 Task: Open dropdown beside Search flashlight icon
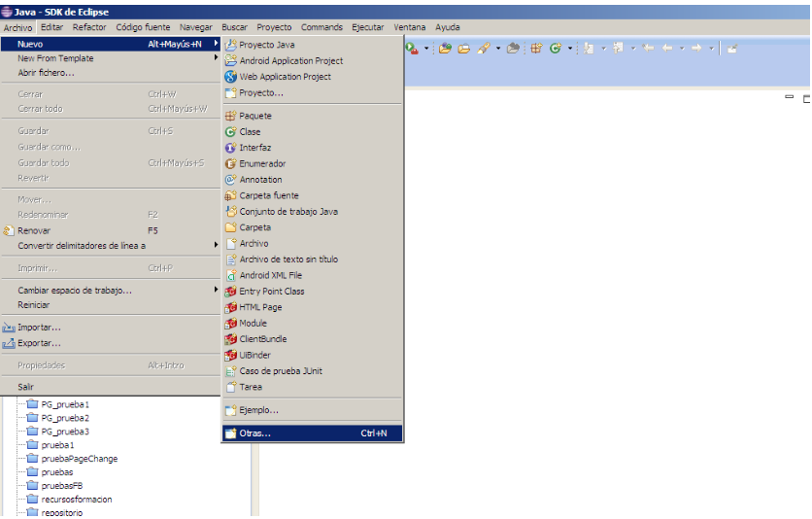pos(498,49)
